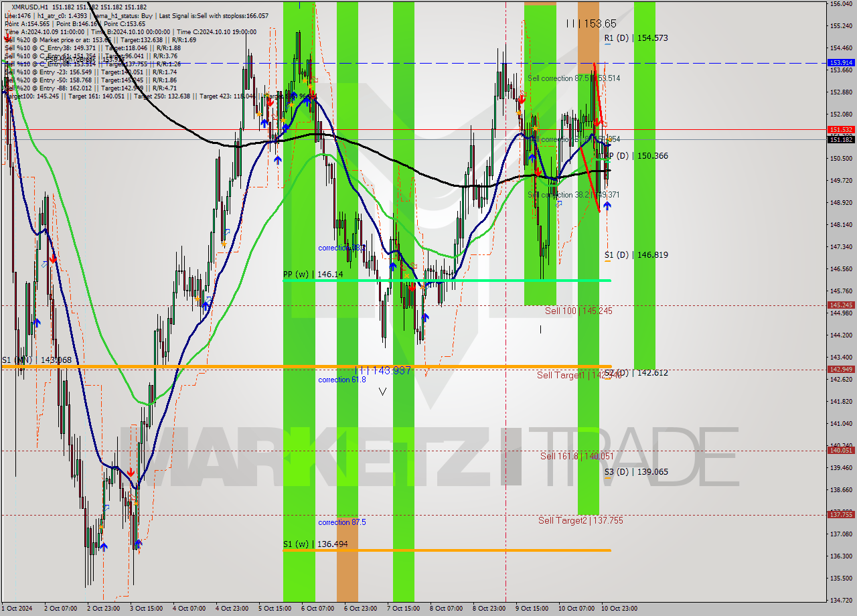
Task: Select the R1 (D) | 154.573 label
Action: (636, 38)
